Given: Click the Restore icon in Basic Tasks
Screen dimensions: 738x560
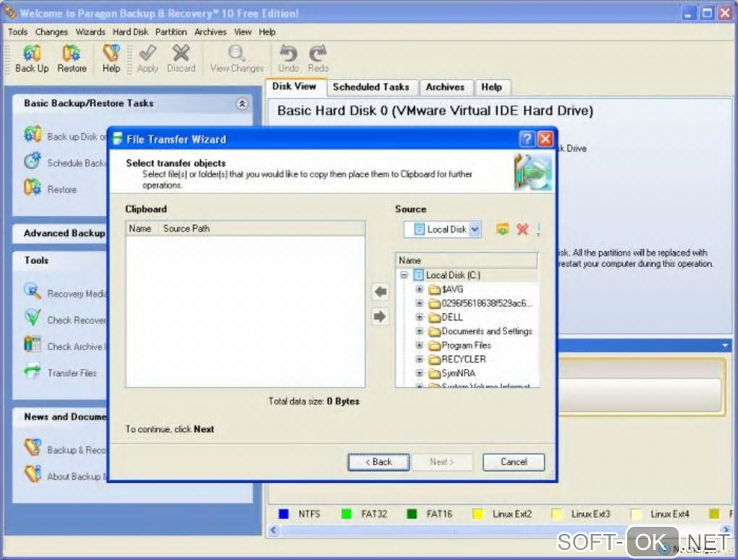Looking at the screenshot, I should pyautogui.click(x=33, y=187).
